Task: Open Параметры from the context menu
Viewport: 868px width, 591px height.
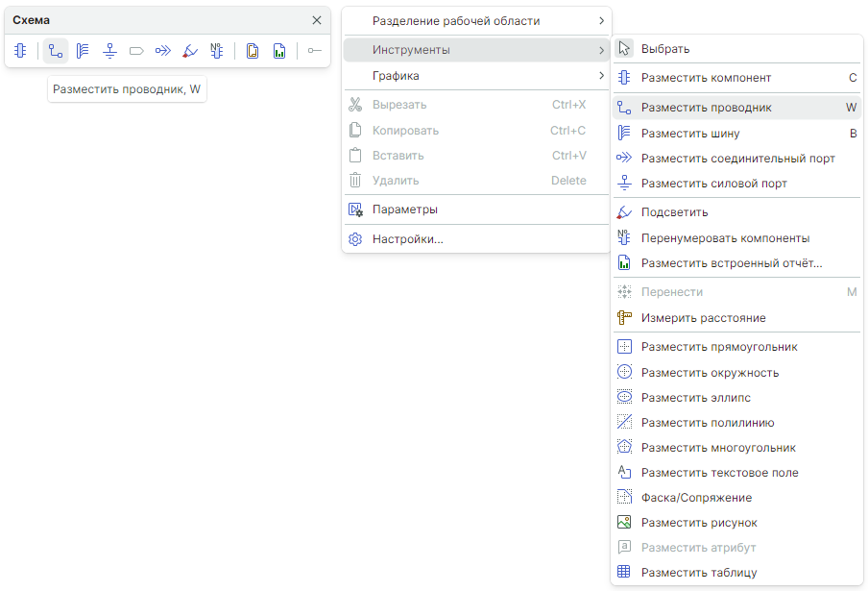Action: [405, 209]
